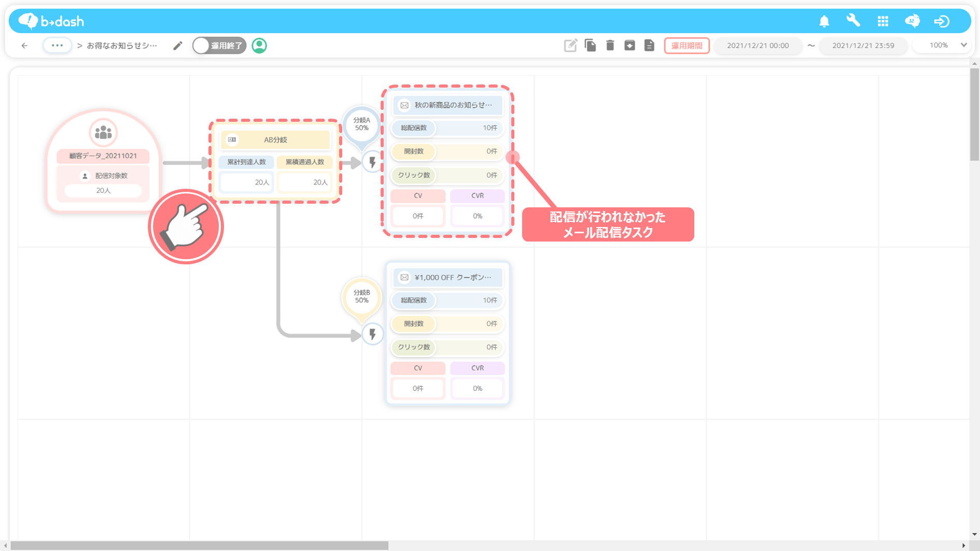Select the AB分岐 node header
This screenshot has width=980, height=551.
(275, 139)
